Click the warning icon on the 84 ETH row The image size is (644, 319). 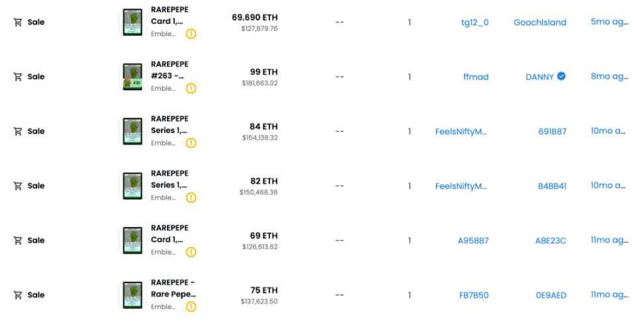(x=191, y=143)
